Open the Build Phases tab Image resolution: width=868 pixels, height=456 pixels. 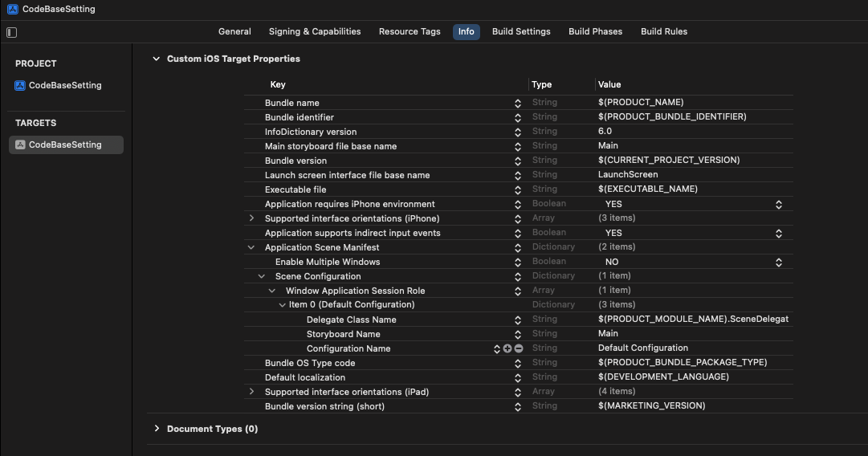point(596,31)
